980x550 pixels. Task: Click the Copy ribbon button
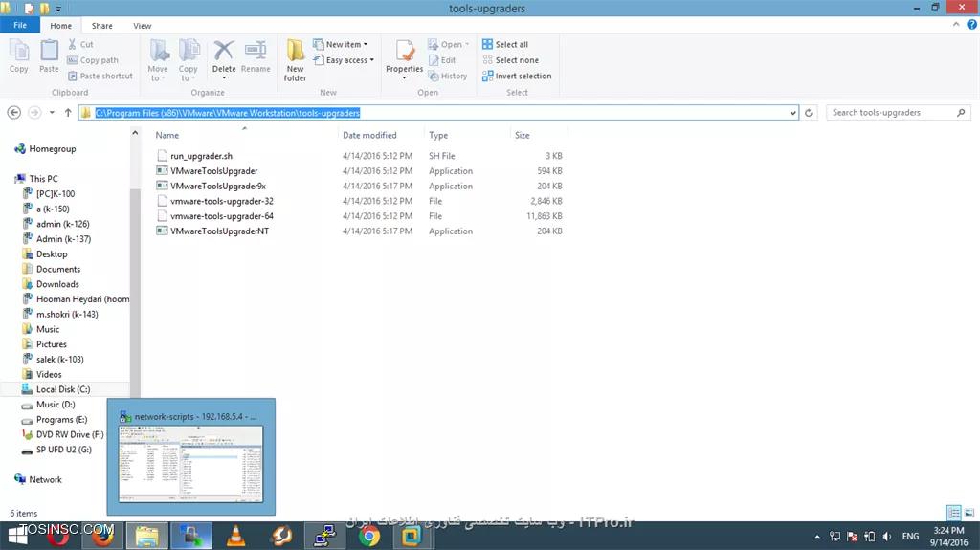(19, 56)
